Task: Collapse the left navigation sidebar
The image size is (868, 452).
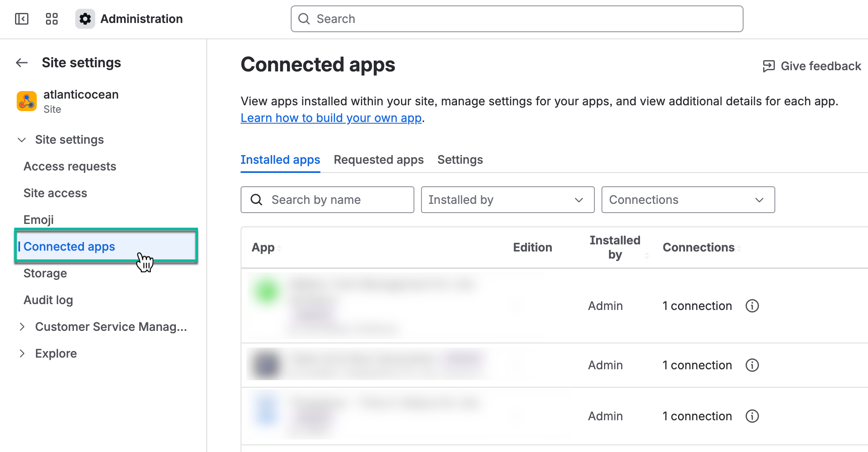Action: (22, 19)
